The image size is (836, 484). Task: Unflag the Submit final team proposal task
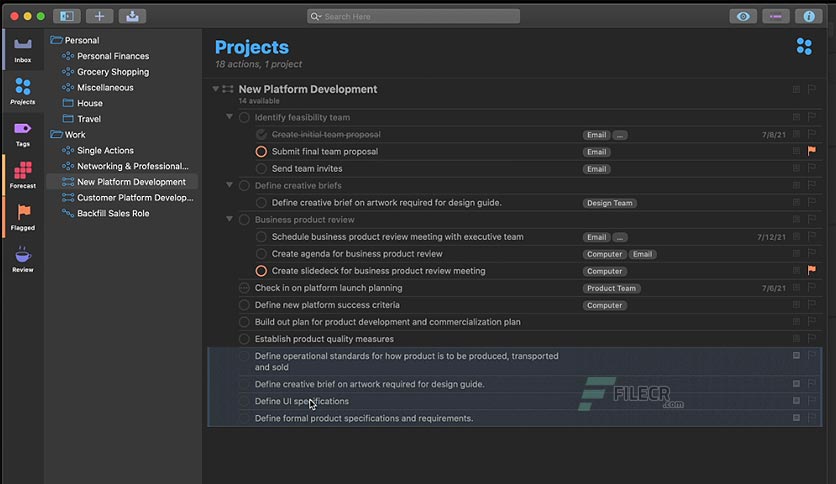click(811, 151)
